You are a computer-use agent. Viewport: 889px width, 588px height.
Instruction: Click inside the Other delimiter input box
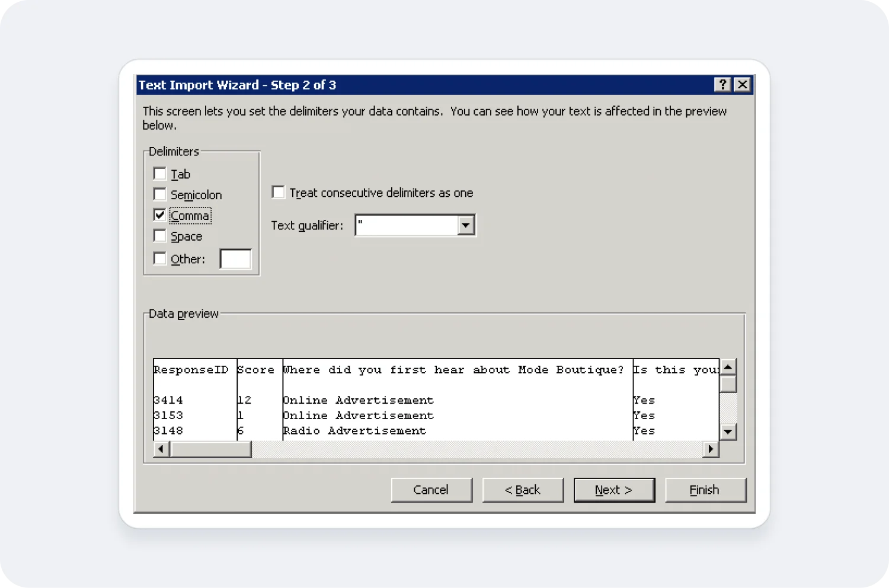(x=235, y=258)
